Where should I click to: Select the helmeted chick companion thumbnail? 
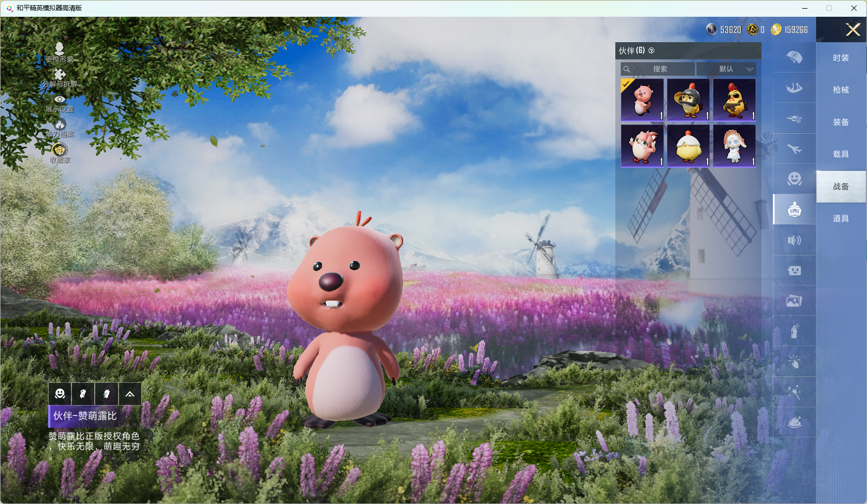point(688,100)
